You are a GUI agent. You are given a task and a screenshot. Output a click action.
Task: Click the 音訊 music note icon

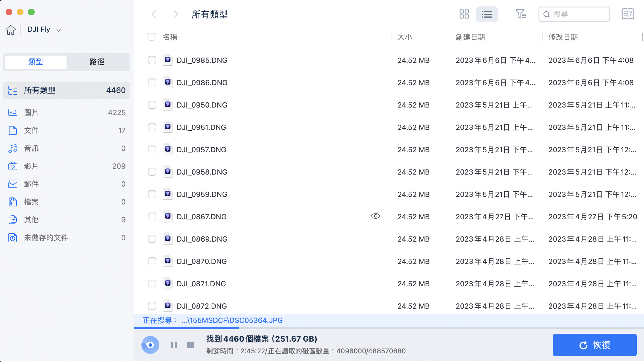(x=13, y=148)
